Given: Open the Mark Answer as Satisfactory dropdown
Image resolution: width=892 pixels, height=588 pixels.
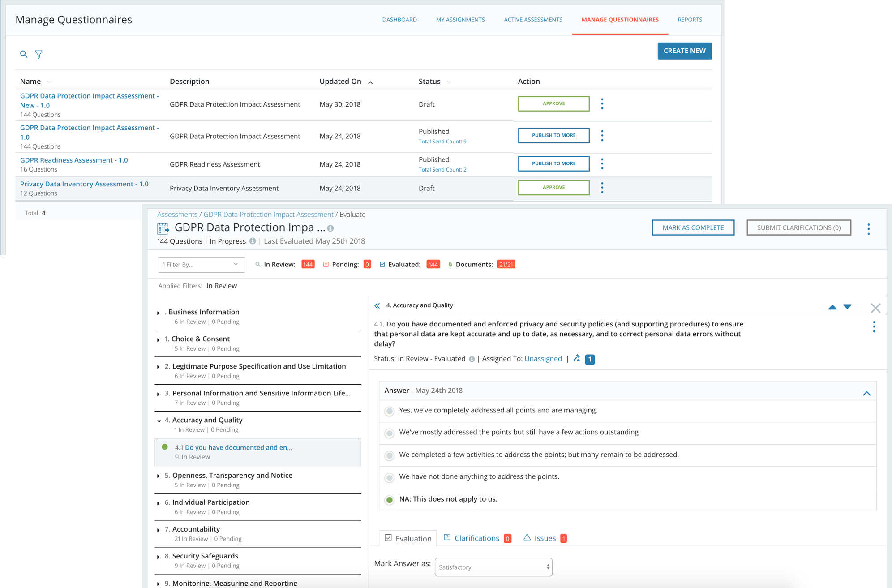Looking at the screenshot, I should (x=493, y=567).
